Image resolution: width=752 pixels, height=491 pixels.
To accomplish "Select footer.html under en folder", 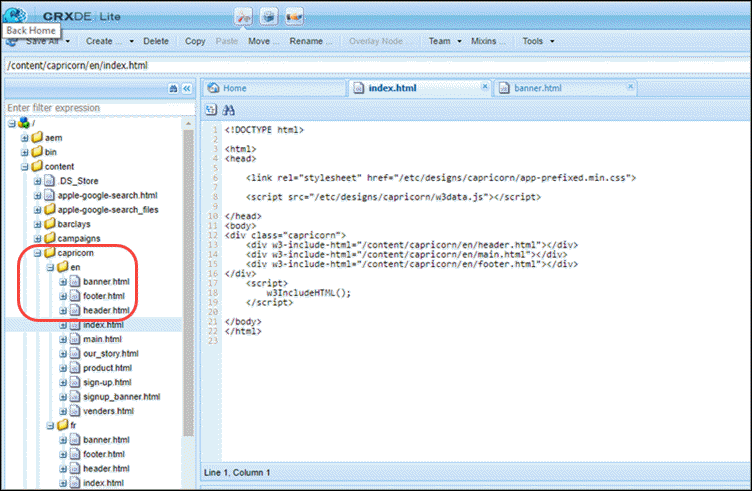I will click(104, 296).
